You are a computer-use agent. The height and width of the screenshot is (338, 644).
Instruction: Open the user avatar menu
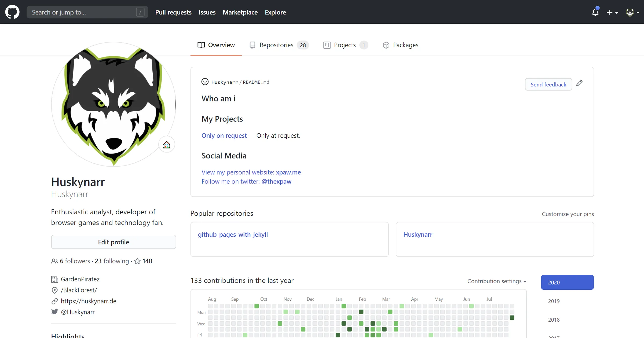pyautogui.click(x=633, y=12)
